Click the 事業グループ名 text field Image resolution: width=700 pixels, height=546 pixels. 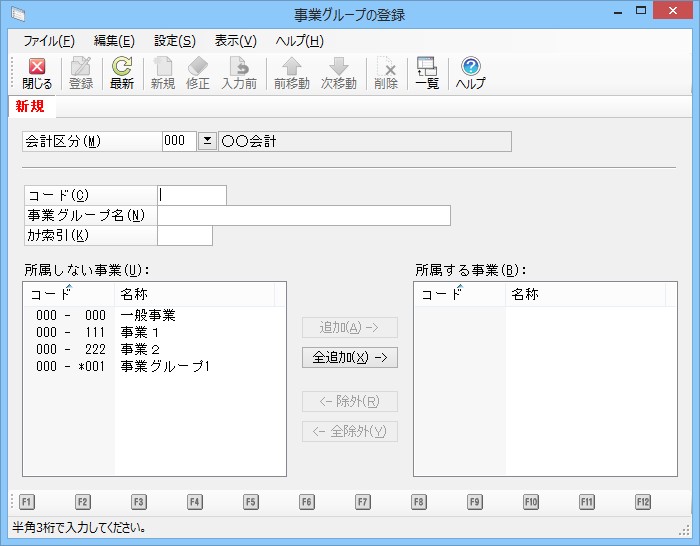[x=304, y=216]
